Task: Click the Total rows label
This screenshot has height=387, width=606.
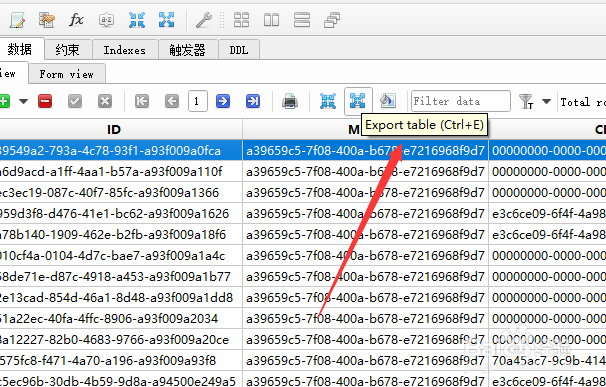Action: pyautogui.click(x=583, y=102)
